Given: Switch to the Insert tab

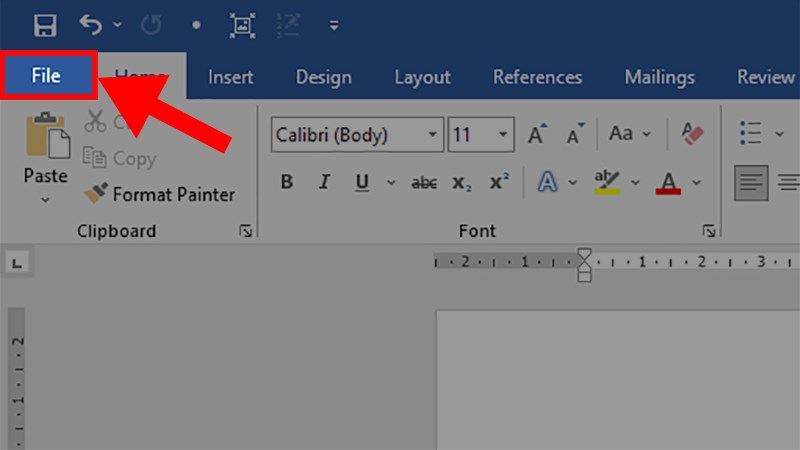Looking at the screenshot, I should click(x=231, y=77).
